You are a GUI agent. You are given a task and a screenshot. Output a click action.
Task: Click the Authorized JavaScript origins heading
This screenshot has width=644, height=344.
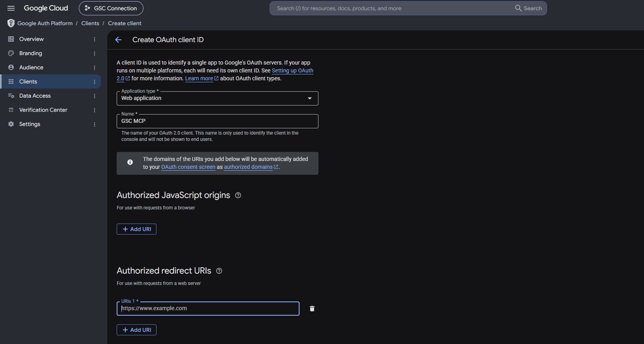(173, 195)
